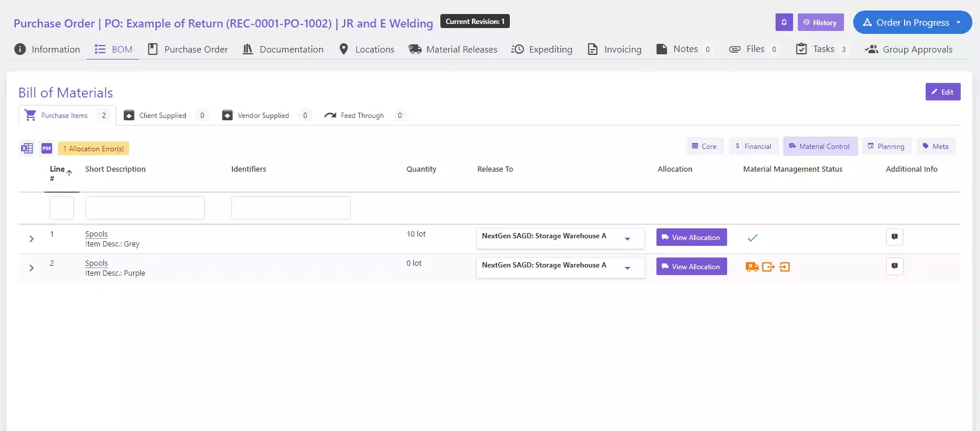This screenshot has width=980, height=431.
Task: Click View Allocation for line 1
Action: pos(691,237)
